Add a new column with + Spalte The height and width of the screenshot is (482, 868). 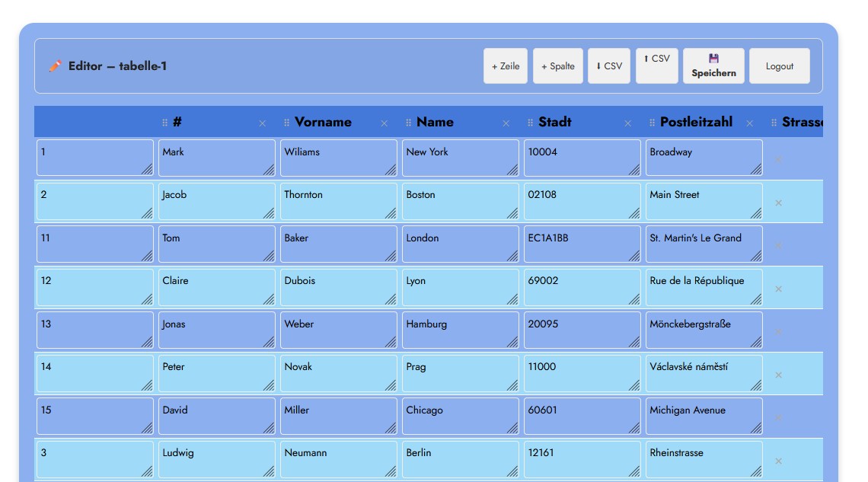coord(558,65)
